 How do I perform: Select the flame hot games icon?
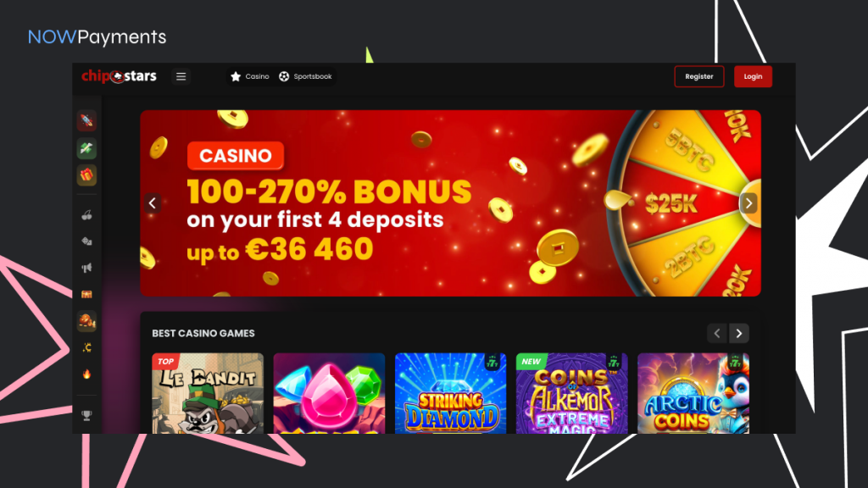coord(87,374)
